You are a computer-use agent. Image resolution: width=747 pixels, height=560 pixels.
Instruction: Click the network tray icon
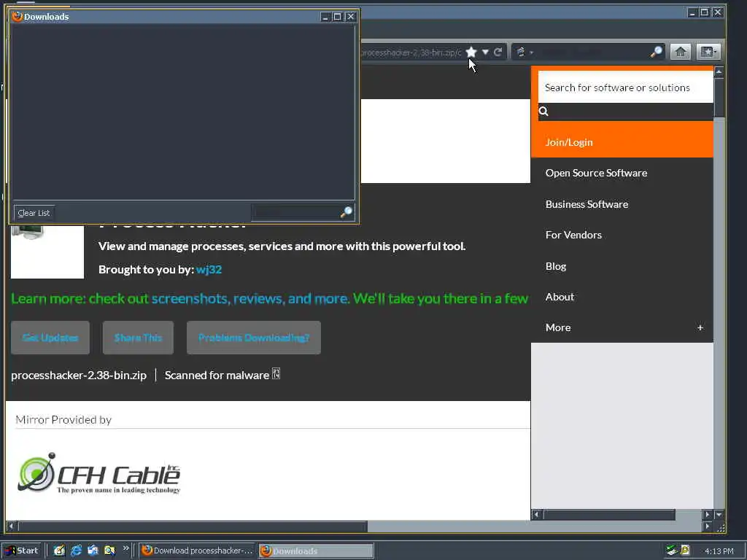pyautogui.click(x=672, y=551)
